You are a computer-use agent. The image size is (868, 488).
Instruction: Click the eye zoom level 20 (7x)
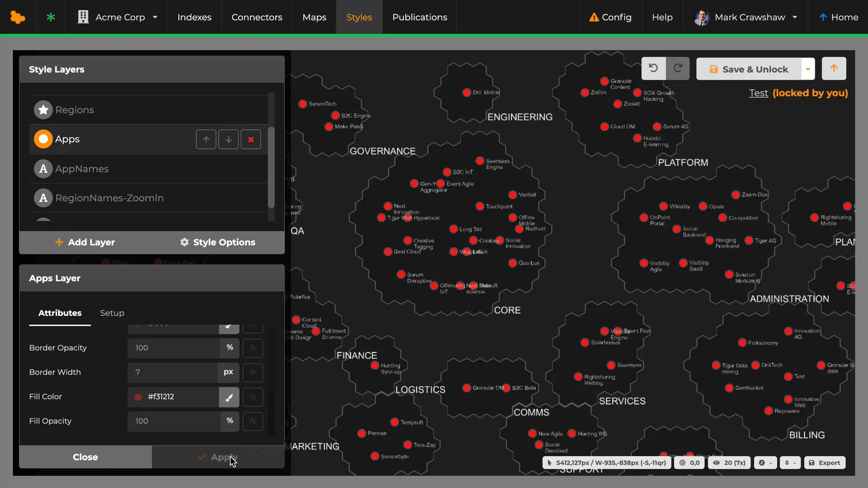click(x=729, y=463)
